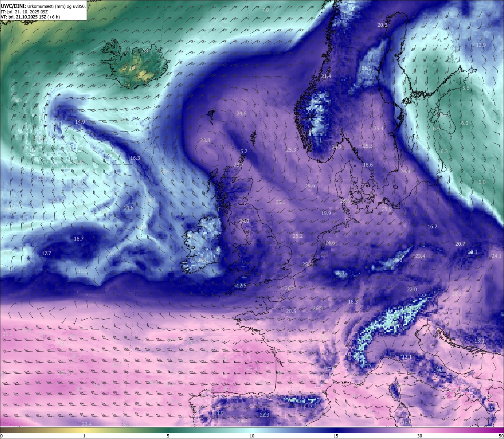The image size is (504, 439).
Task: Click the 14.6 value in the Atlantic
Action: (x=128, y=208)
